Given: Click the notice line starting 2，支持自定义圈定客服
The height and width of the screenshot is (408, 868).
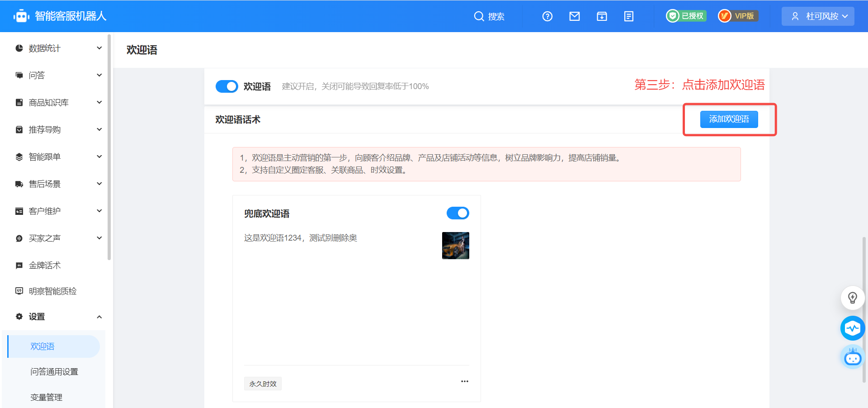Looking at the screenshot, I should click(324, 170).
